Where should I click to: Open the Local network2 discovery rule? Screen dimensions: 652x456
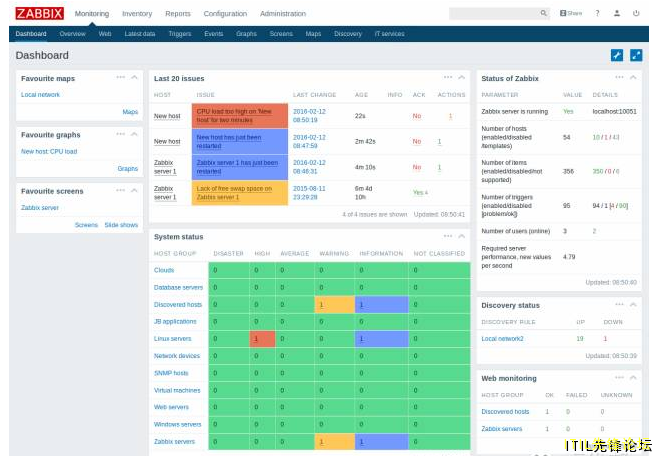(x=502, y=339)
